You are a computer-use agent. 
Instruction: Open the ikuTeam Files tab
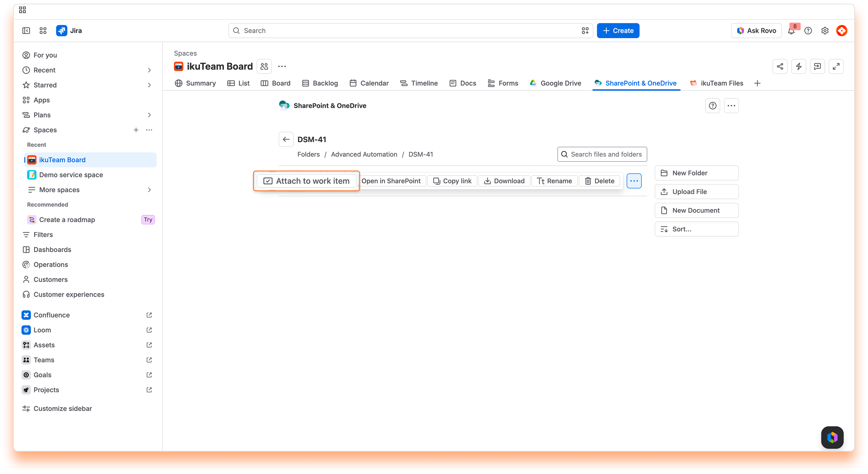click(716, 83)
